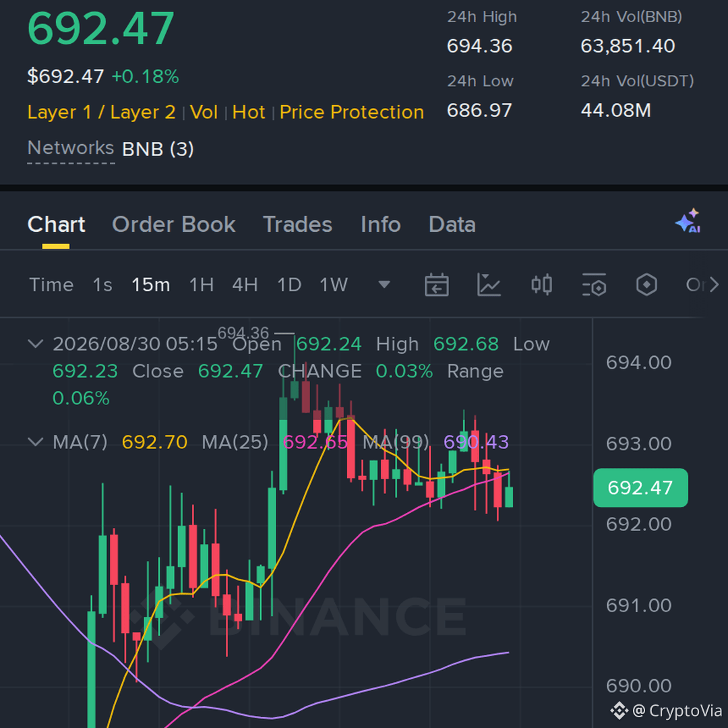Image resolution: width=728 pixels, height=728 pixels.
Task: Switch to the Chart tab
Action: coord(56,224)
